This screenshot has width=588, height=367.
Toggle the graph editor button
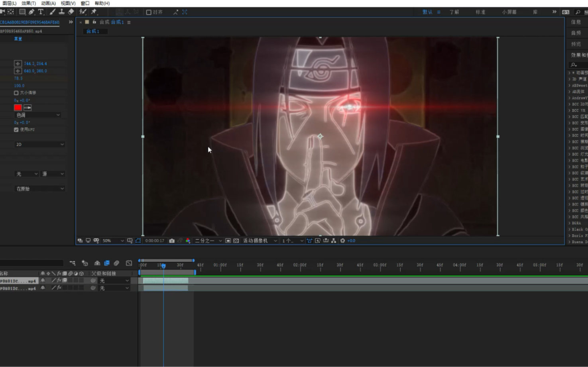[129, 263]
